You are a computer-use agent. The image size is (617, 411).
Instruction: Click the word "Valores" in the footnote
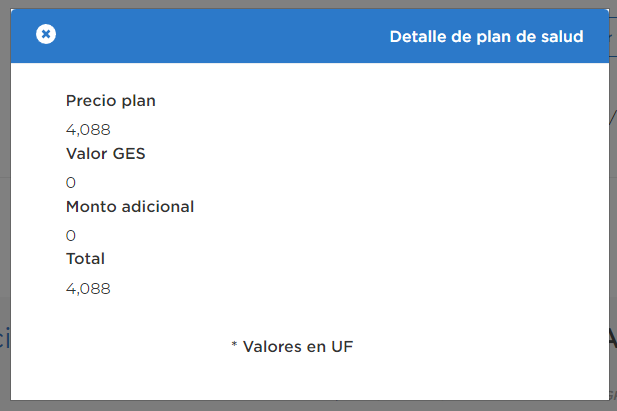tap(272, 346)
